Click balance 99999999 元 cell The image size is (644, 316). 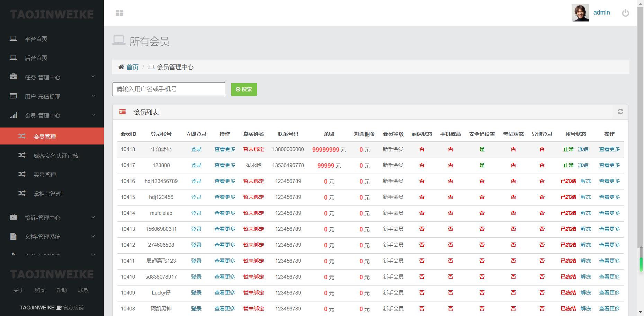[329, 150]
